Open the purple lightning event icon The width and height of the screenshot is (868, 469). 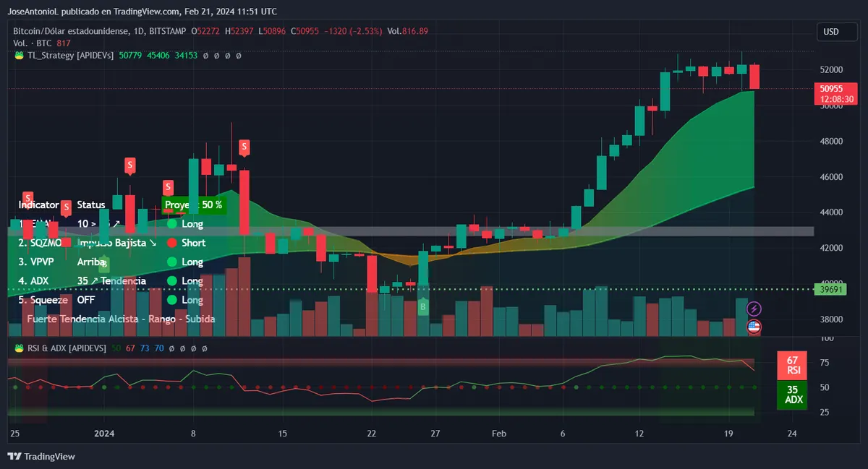(x=754, y=309)
